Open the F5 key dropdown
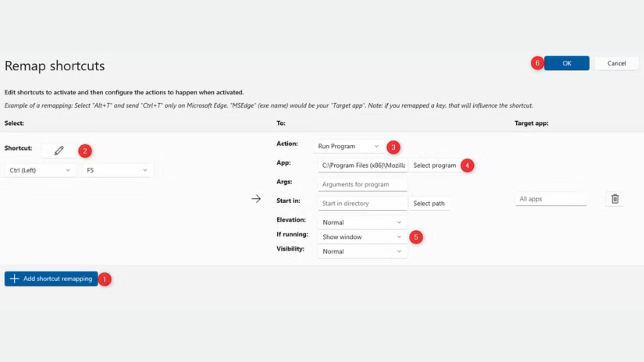The width and height of the screenshot is (644, 362). [x=117, y=170]
